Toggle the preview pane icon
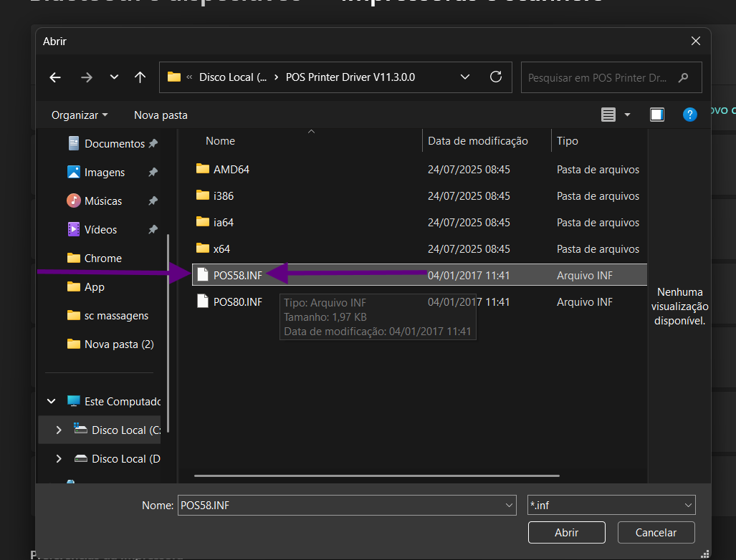This screenshot has width=736, height=560. tap(656, 115)
